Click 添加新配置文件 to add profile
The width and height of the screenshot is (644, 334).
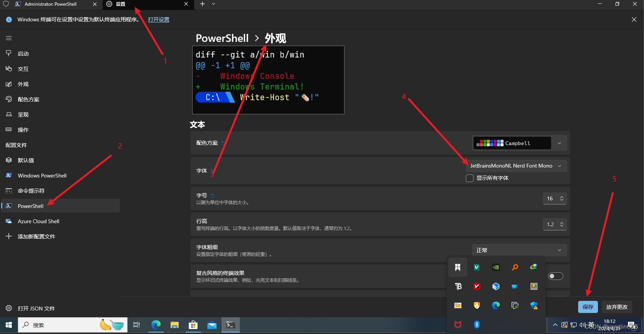tap(61, 237)
